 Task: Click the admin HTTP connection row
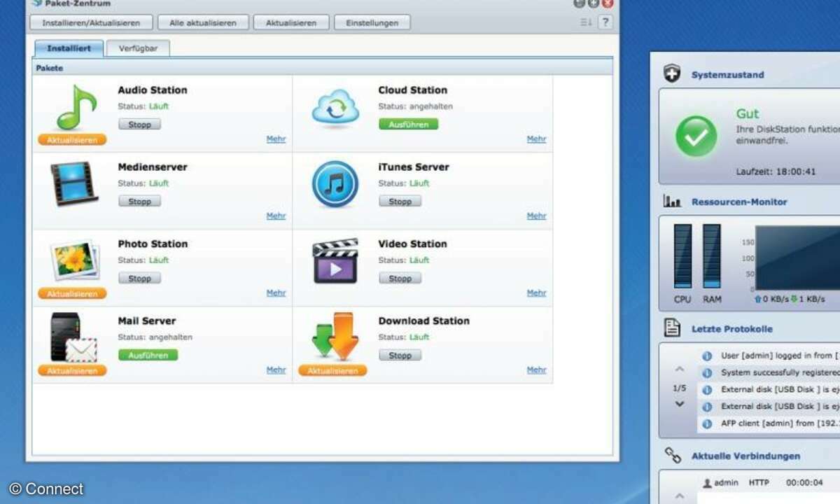pyautogui.click(x=769, y=483)
